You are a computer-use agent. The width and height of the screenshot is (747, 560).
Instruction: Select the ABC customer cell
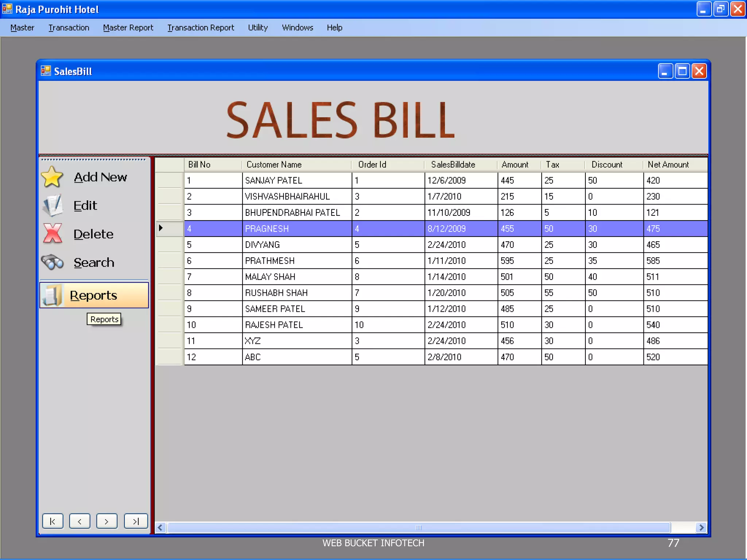297,357
